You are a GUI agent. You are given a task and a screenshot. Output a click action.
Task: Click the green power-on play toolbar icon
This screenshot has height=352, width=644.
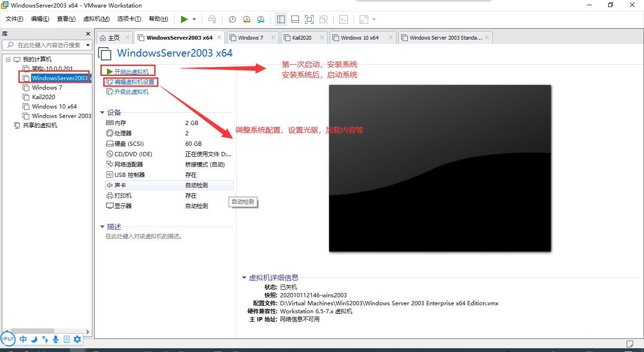click(x=184, y=19)
